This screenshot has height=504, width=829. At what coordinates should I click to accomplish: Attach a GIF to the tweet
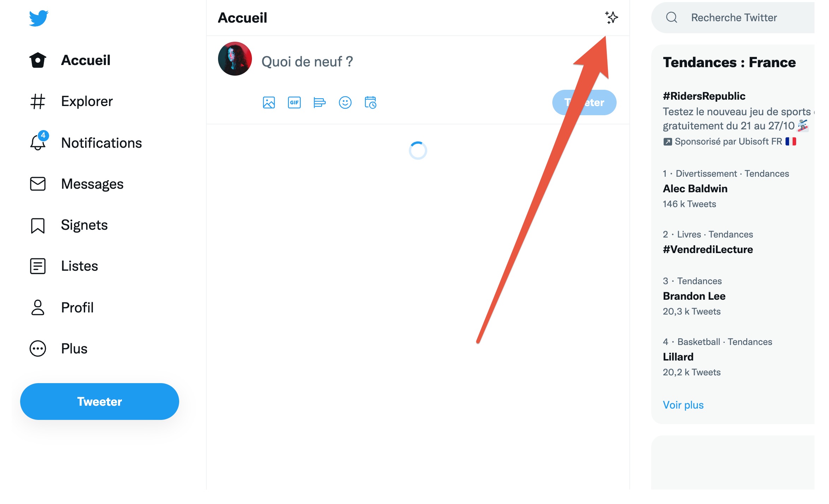(x=294, y=102)
